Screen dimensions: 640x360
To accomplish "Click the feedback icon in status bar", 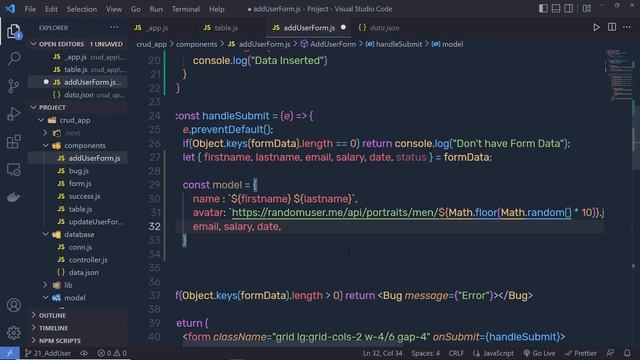I will click(610, 353).
